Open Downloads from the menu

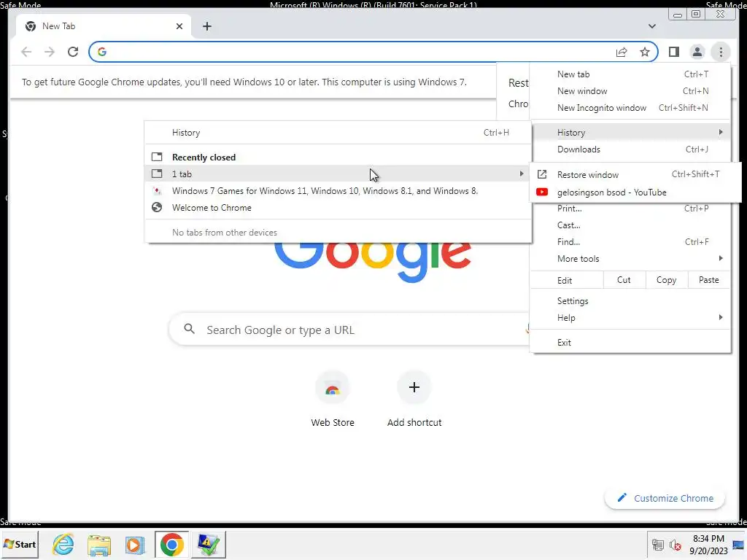click(630, 149)
